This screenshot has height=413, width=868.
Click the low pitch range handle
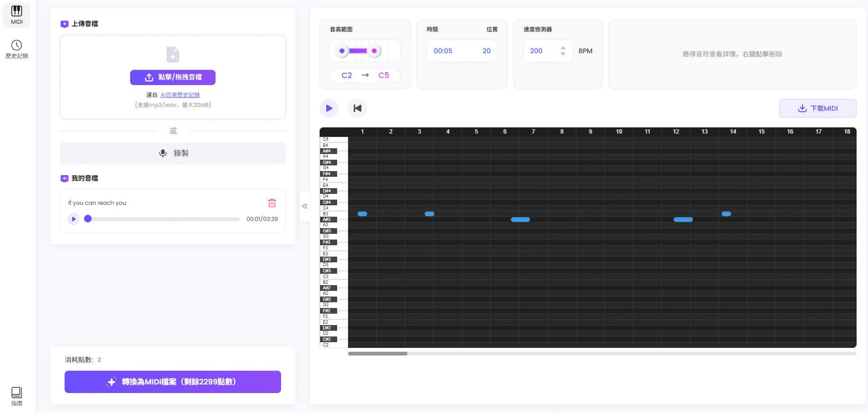click(342, 51)
